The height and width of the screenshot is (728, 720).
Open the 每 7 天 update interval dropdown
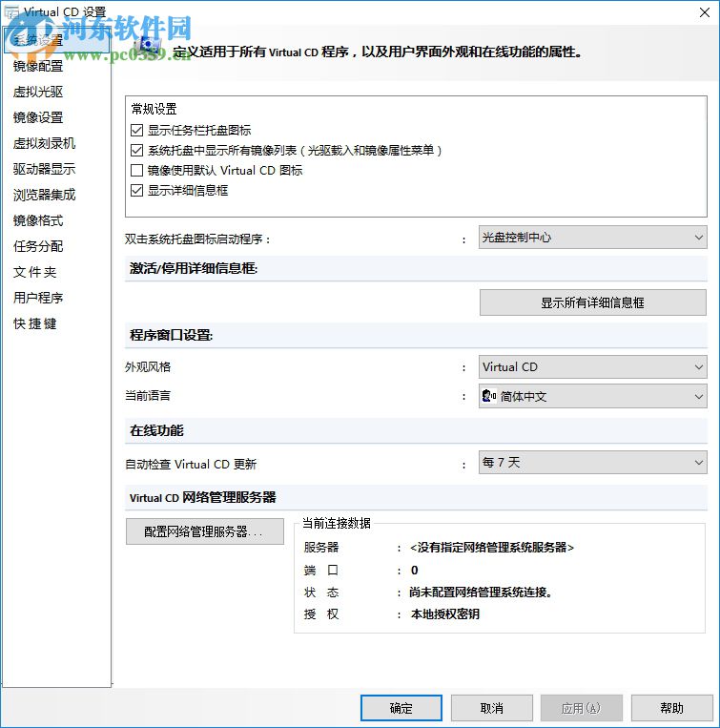[593, 463]
